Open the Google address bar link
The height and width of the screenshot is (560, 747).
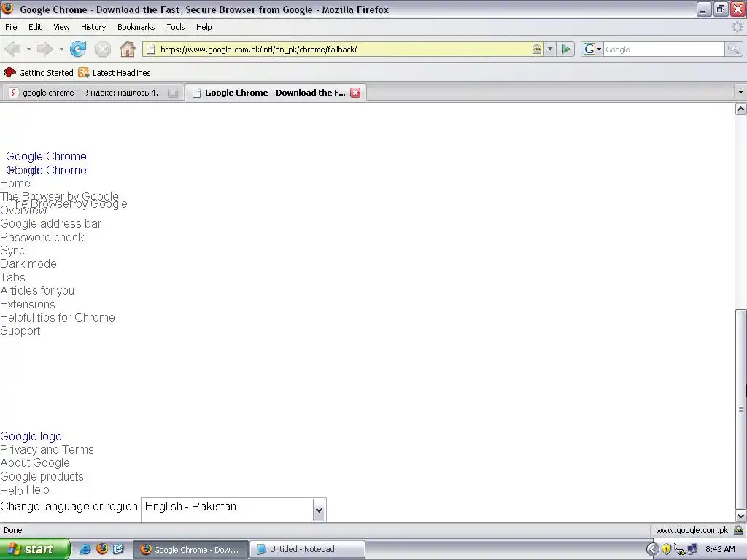tap(50, 223)
